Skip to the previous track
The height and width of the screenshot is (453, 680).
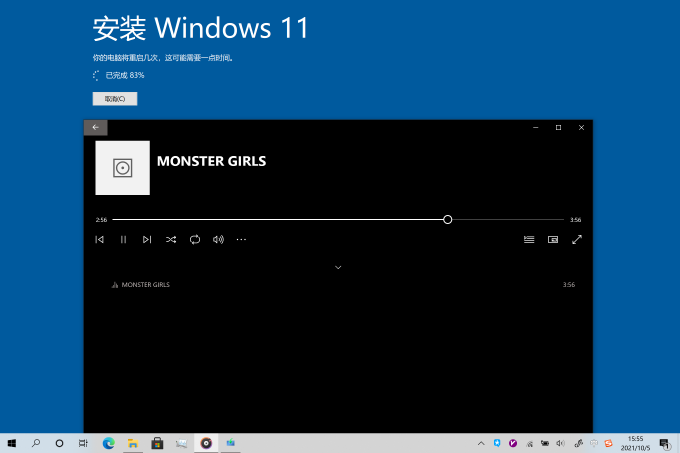[x=99, y=239]
